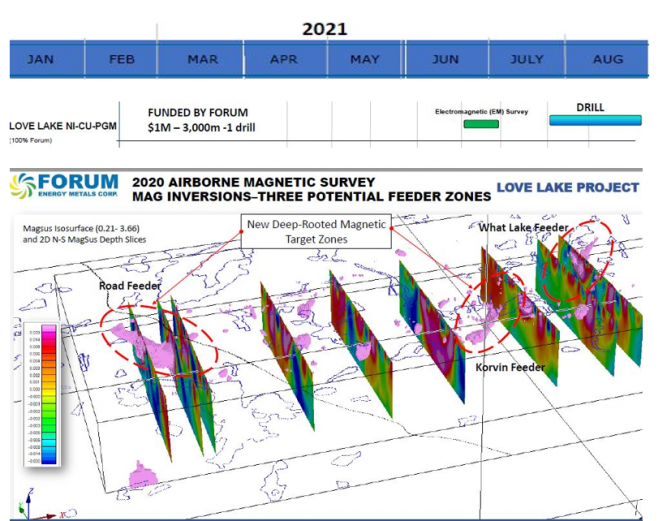Click FUNDED BY FORUM text
The height and width of the screenshot is (521, 667).
coord(198,113)
